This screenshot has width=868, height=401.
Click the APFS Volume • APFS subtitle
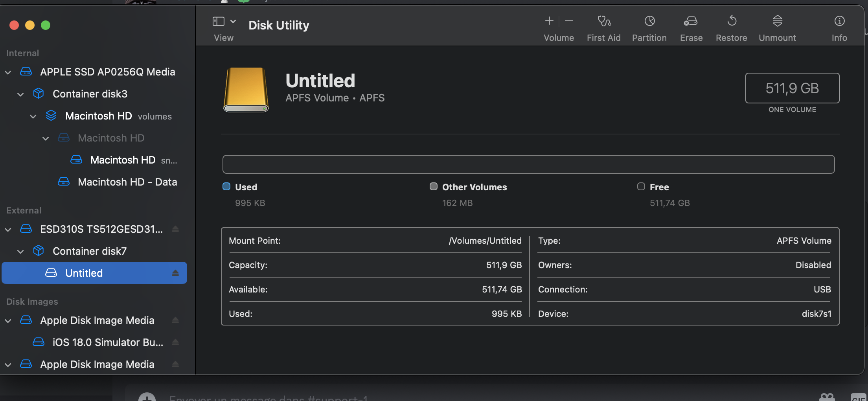click(335, 98)
